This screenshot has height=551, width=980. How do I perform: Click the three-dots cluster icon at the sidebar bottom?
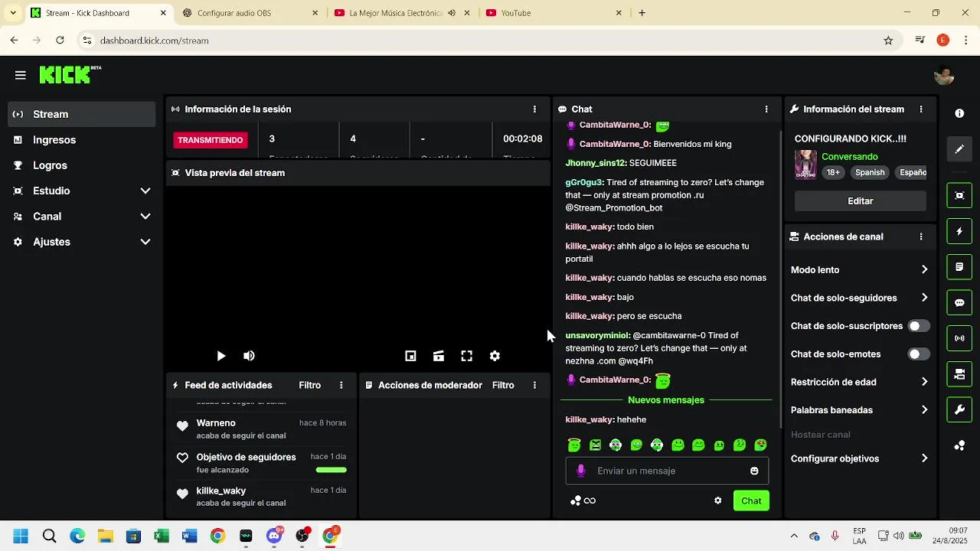click(x=959, y=445)
